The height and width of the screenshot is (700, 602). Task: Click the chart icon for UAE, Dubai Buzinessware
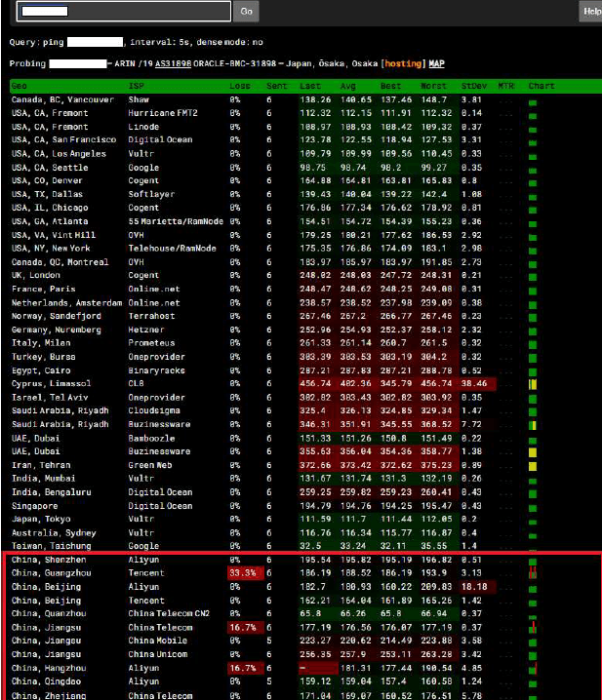click(533, 452)
